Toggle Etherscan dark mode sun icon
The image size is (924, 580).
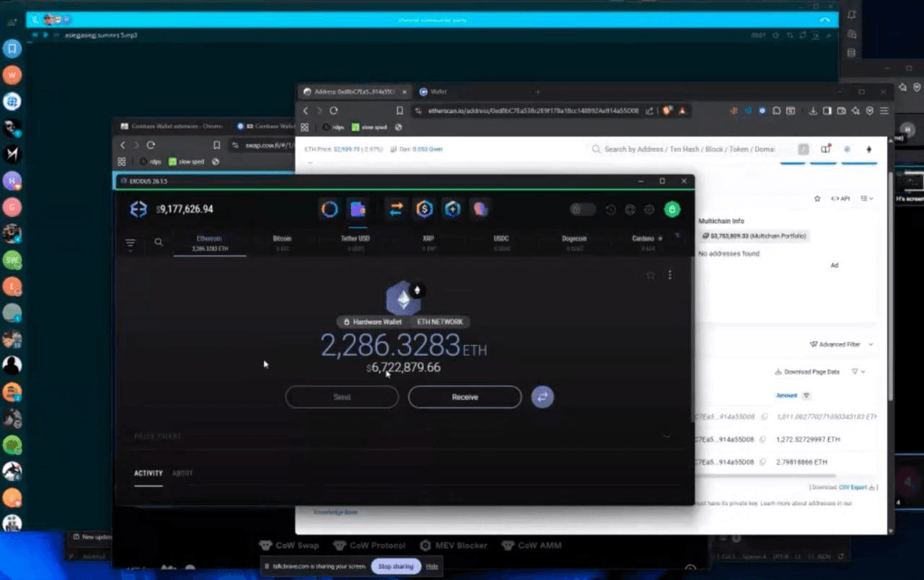(x=847, y=150)
